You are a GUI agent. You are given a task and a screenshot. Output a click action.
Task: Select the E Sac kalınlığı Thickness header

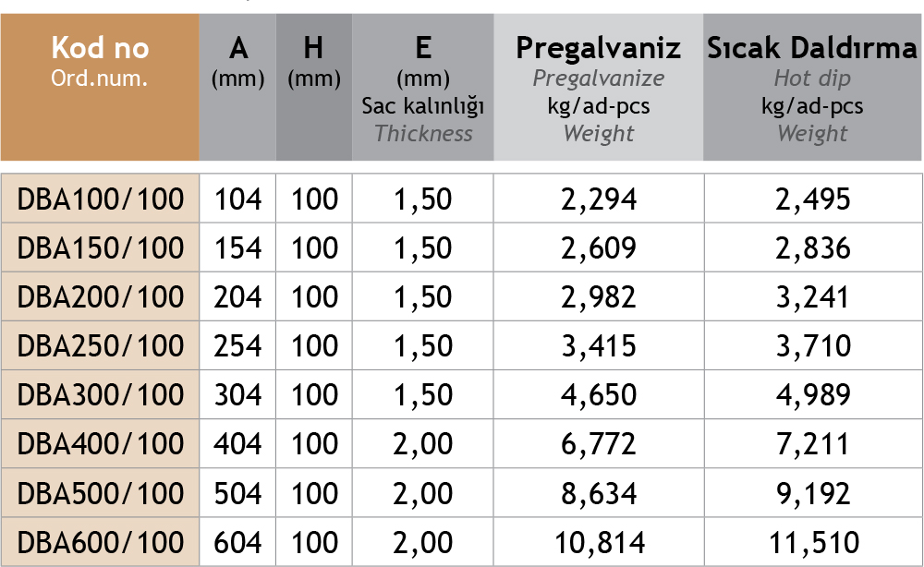pos(422,88)
